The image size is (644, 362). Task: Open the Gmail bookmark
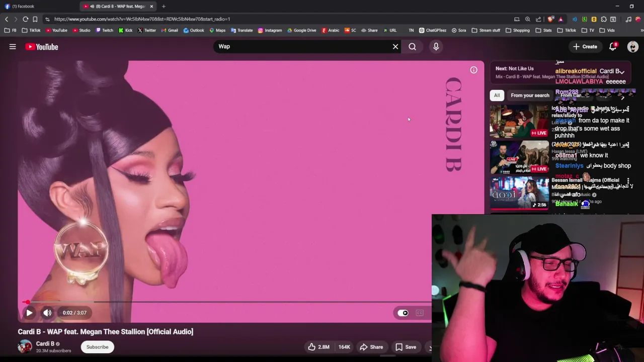coord(170,30)
